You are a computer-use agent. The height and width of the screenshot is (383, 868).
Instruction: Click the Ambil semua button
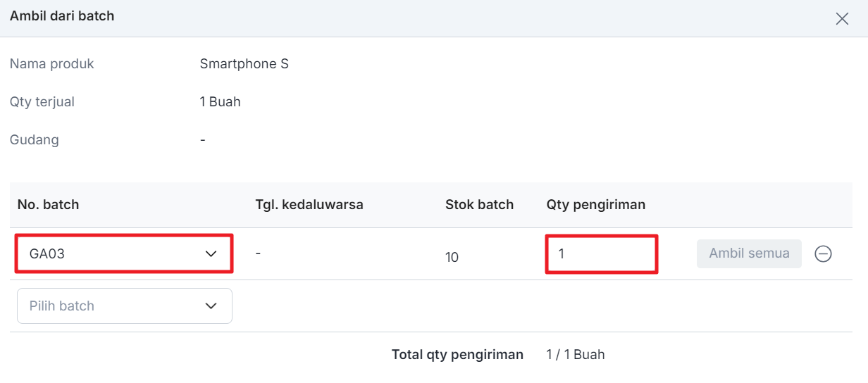click(749, 253)
